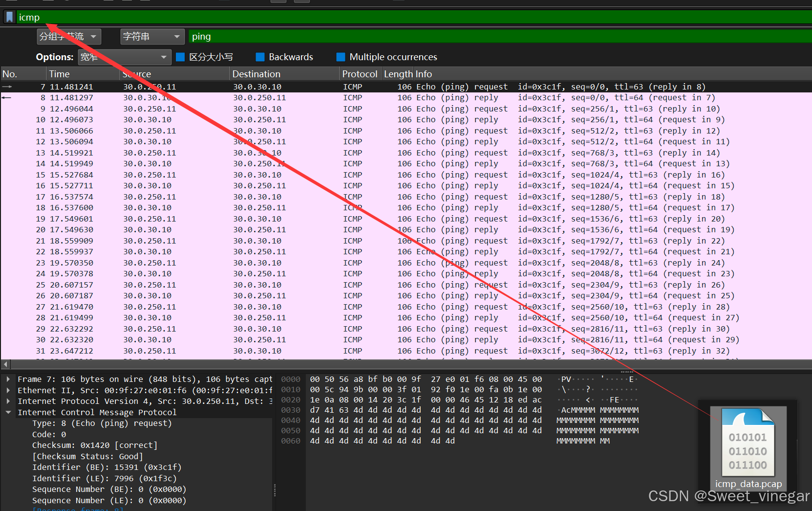Click the bookmark icon in the filter bar

(x=9, y=17)
